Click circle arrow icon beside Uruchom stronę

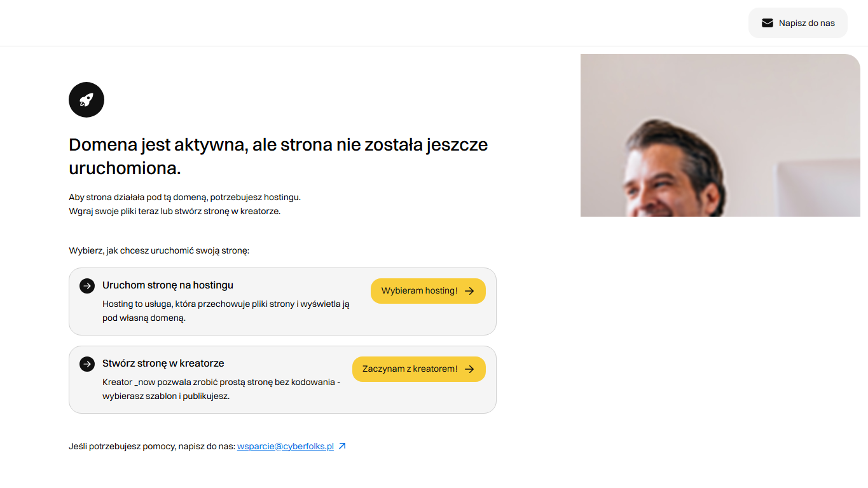(87, 286)
